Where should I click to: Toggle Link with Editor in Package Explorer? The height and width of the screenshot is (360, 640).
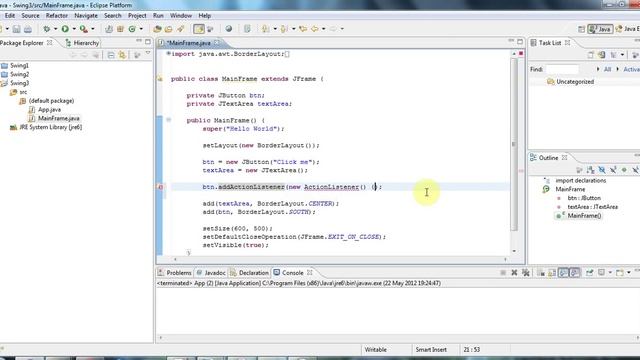pyautogui.click(x=122, y=55)
